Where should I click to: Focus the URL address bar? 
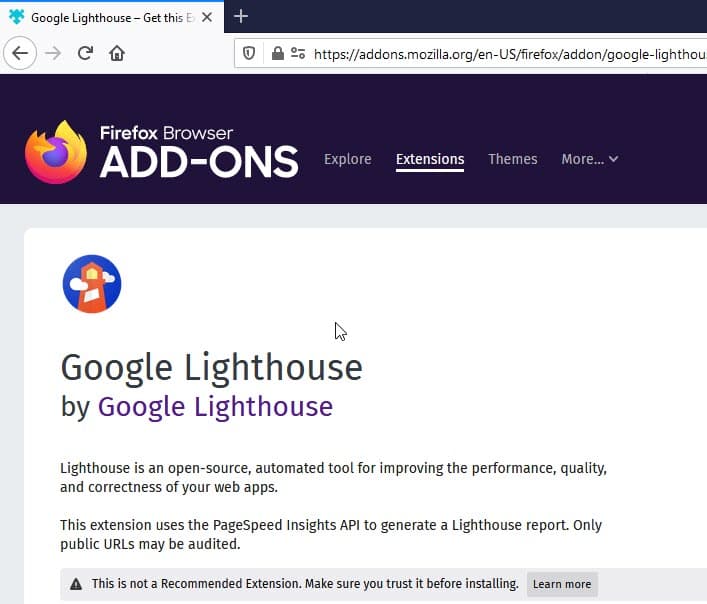click(x=510, y=54)
